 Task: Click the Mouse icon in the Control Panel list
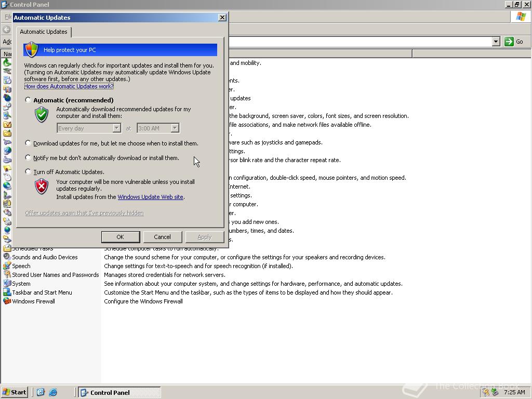coord(7,178)
